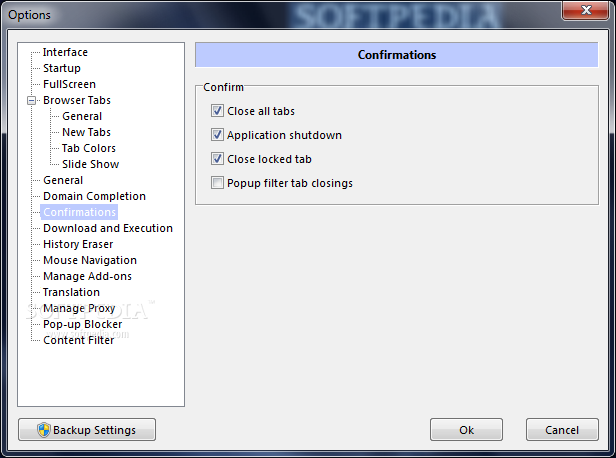Select the highlighted Confirmations item
The height and width of the screenshot is (458, 616).
coord(79,212)
